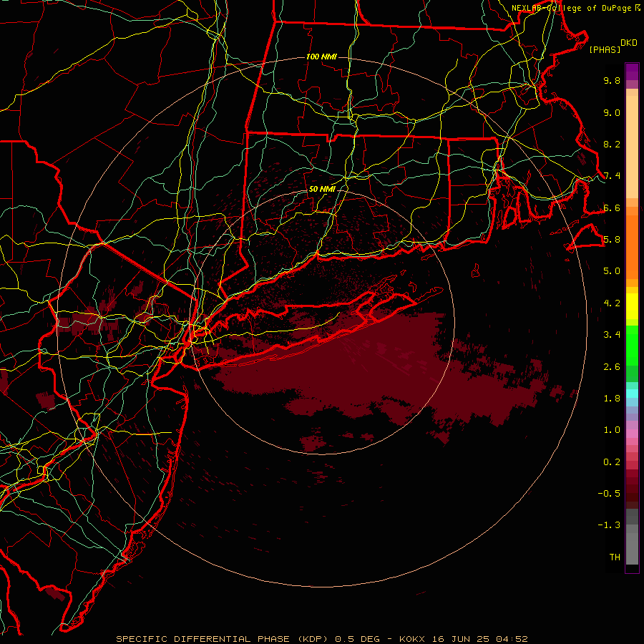Click the 8.2 scale value
This screenshot has height=644, width=644.
coord(612,144)
